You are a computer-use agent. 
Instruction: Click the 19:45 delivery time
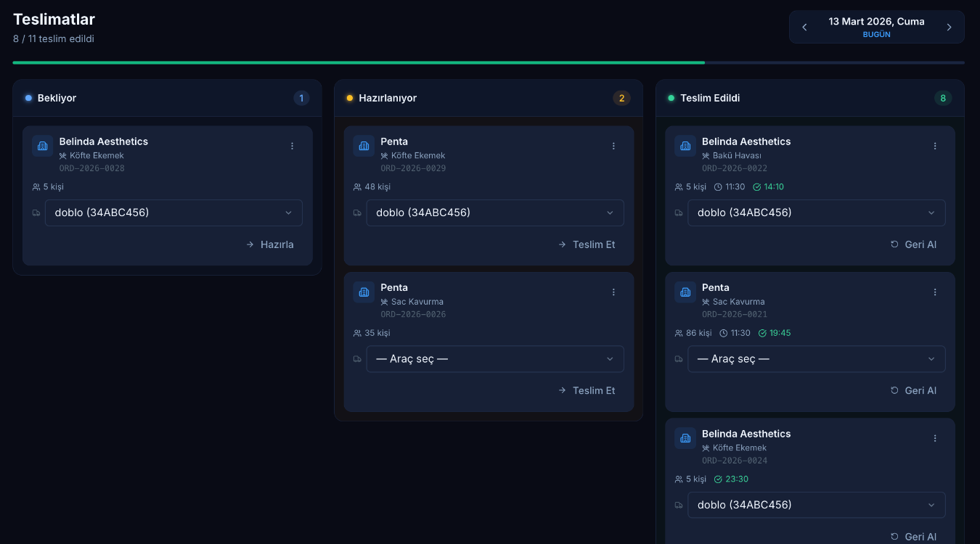780,334
